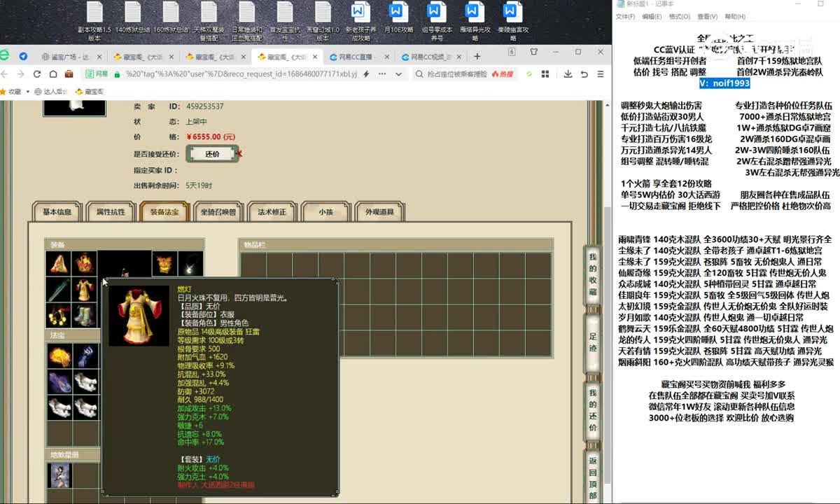Click the lightning bolt icon in the address bar

coord(365,74)
